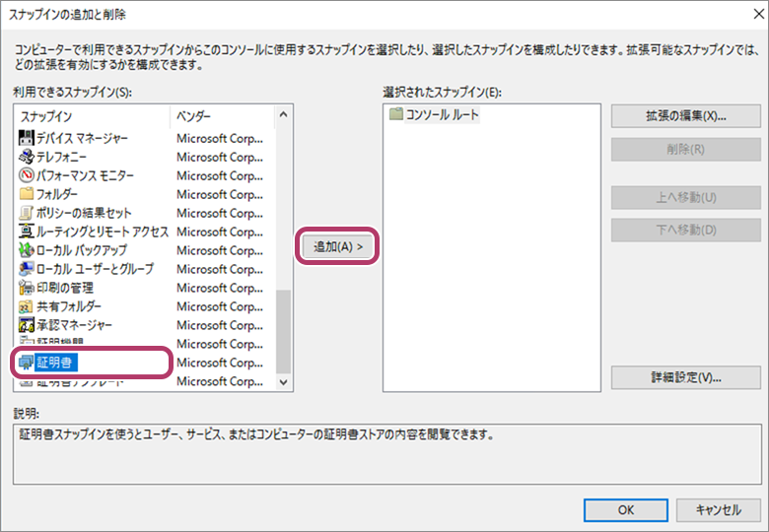Screen dimensions: 769x532
Task: Click the キャンセル button
Action: pos(719,510)
